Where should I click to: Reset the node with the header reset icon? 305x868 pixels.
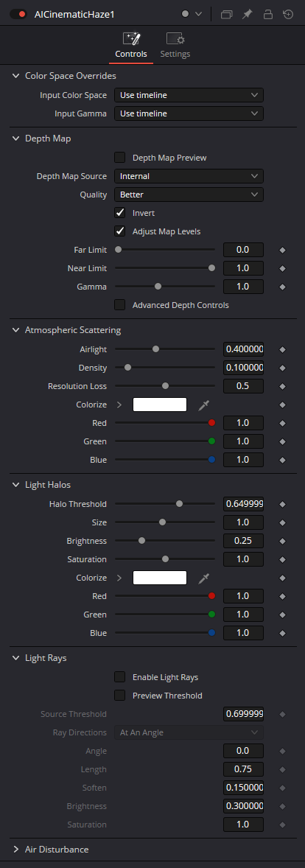(x=288, y=15)
